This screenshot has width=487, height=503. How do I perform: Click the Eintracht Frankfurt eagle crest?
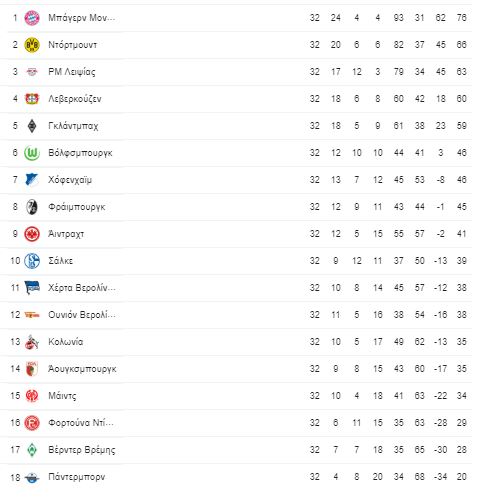(32, 234)
